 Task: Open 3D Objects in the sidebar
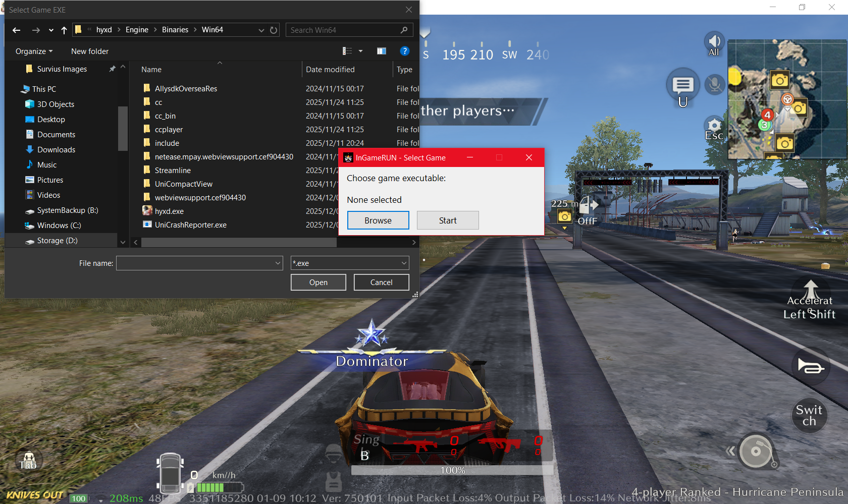56,104
